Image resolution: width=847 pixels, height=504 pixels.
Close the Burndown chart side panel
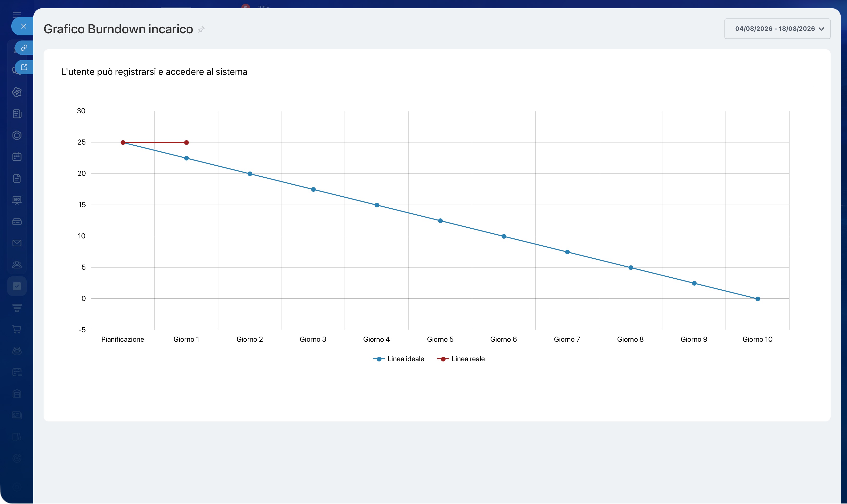(x=23, y=26)
